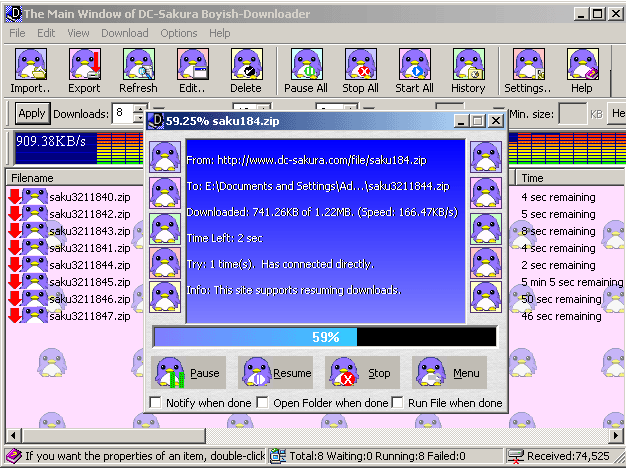Open the History toolbar icon
This screenshot has width=626, height=469.
(469, 64)
